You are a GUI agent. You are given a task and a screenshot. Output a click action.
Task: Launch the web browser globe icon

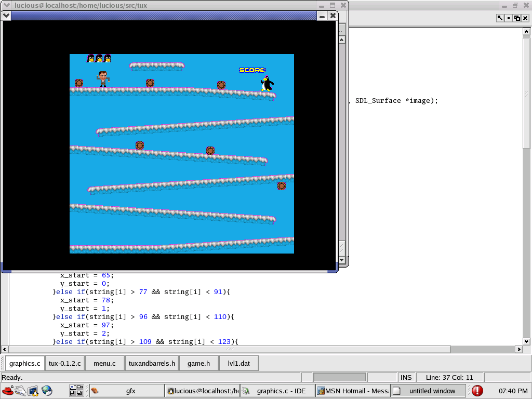tap(47, 391)
